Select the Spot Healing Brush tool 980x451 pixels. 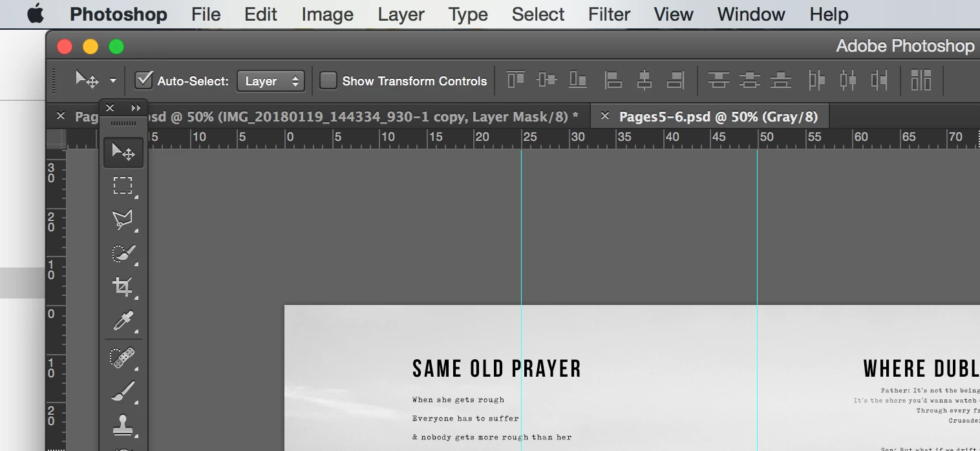point(123,357)
